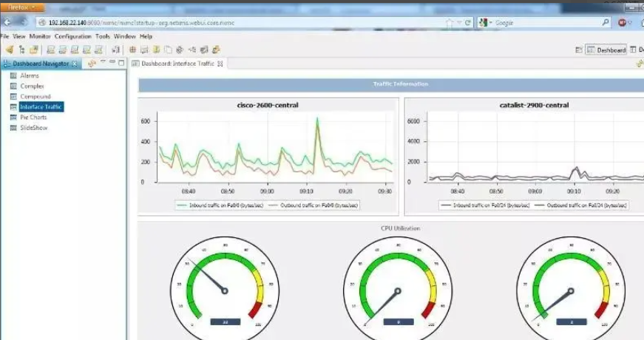The image size is (644, 340).
Task: Click the gear cog toolbar icon
Action: (x=180, y=50)
